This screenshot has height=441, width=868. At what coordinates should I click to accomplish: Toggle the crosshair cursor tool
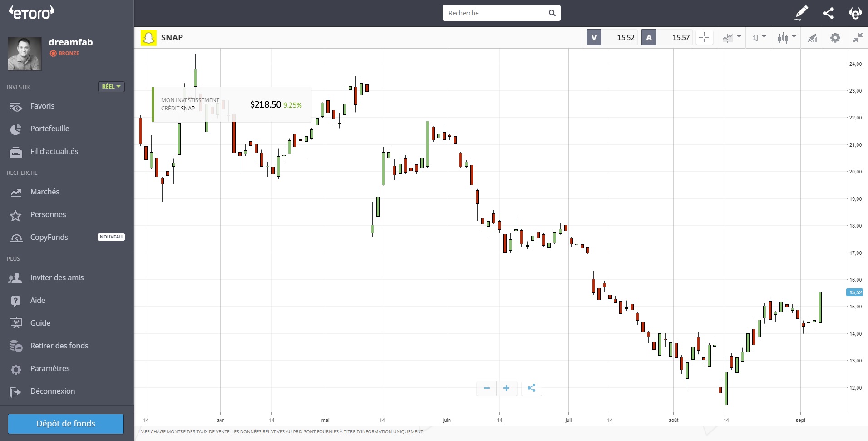point(704,38)
